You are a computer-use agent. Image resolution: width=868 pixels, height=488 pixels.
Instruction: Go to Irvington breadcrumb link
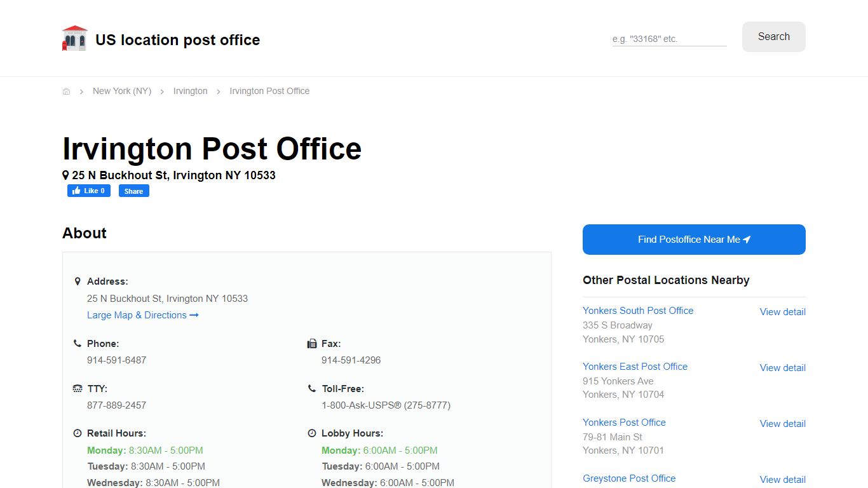pyautogui.click(x=191, y=91)
